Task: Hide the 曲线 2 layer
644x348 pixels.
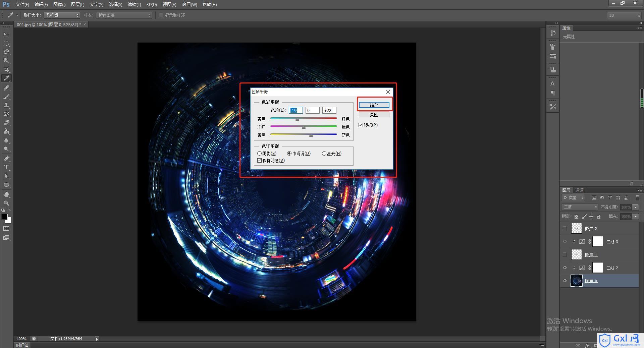Action: 565,268
